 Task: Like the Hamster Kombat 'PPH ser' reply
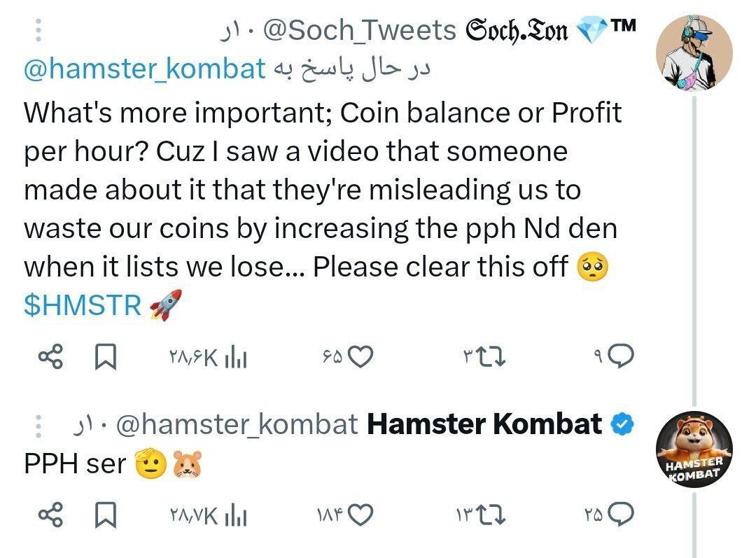[x=360, y=515]
